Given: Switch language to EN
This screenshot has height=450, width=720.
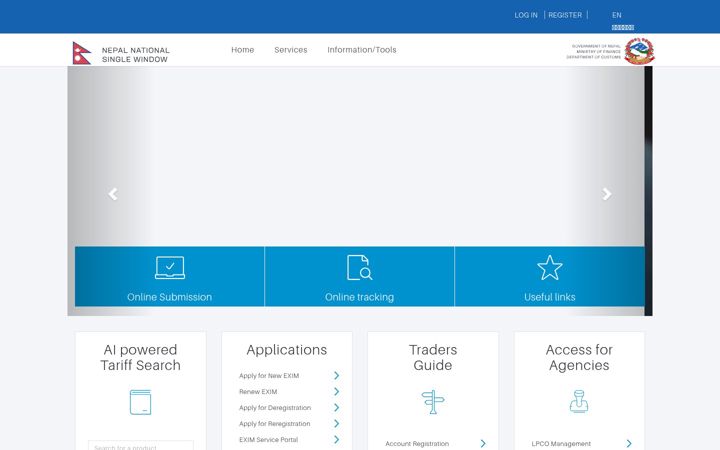Looking at the screenshot, I should click(616, 15).
